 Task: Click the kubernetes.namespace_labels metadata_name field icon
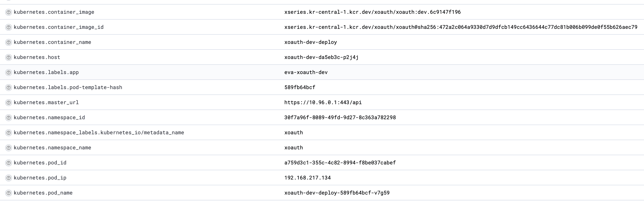[x=9, y=133]
